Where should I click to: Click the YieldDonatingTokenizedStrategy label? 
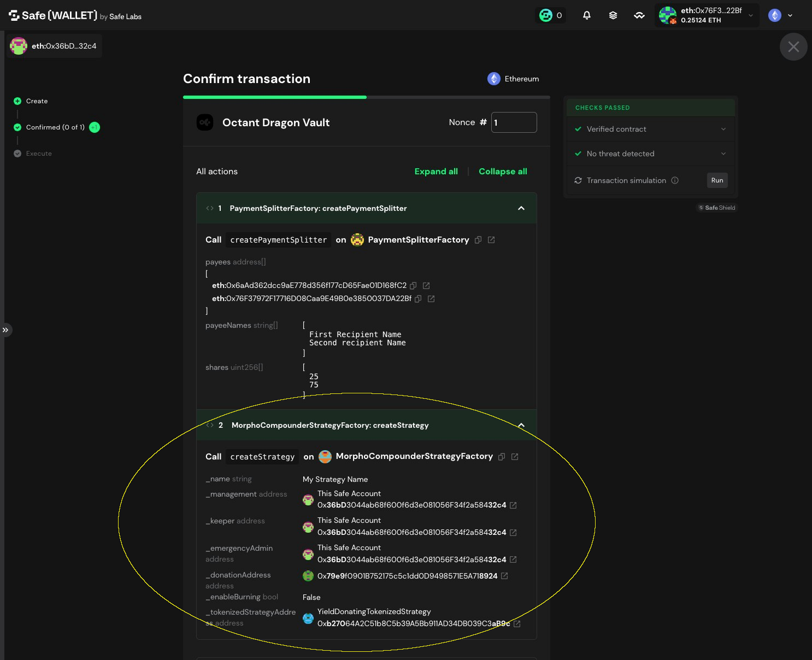374,611
